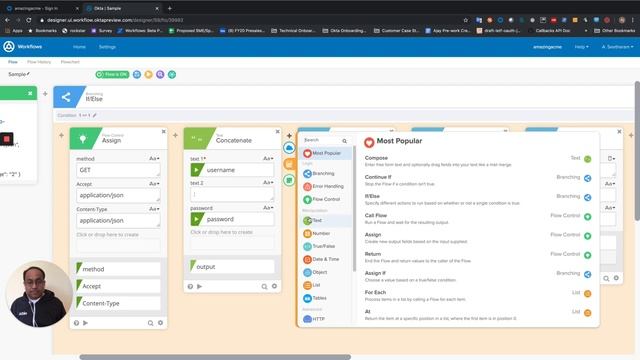Choose the Return function
640x360 pixels.
[478, 257]
